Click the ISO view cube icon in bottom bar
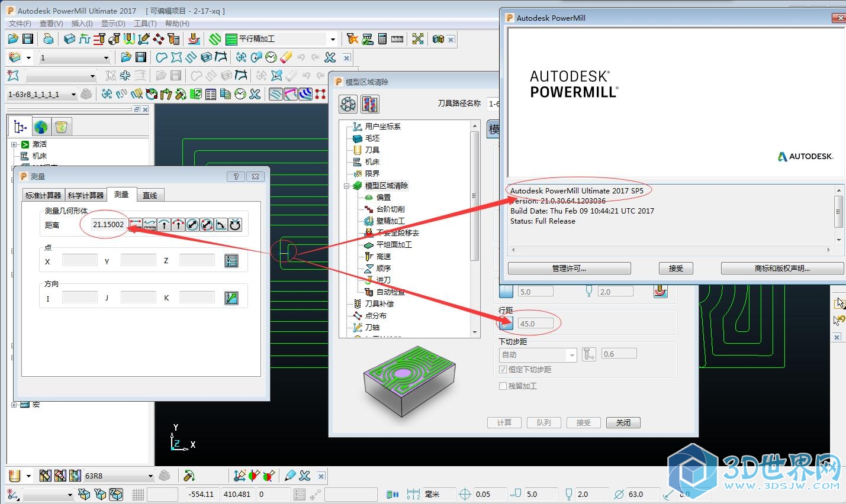The width and height of the screenshot is (846, 504). tap(116, 495)
